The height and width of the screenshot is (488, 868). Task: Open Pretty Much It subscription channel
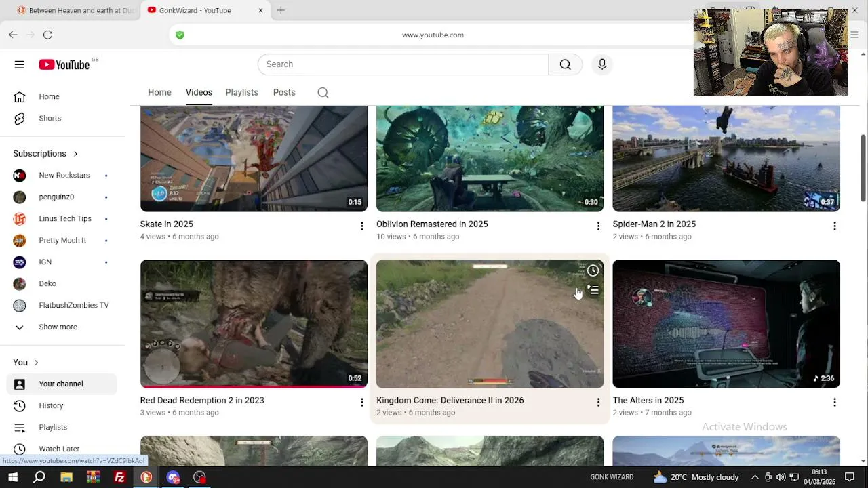(62, 241)
